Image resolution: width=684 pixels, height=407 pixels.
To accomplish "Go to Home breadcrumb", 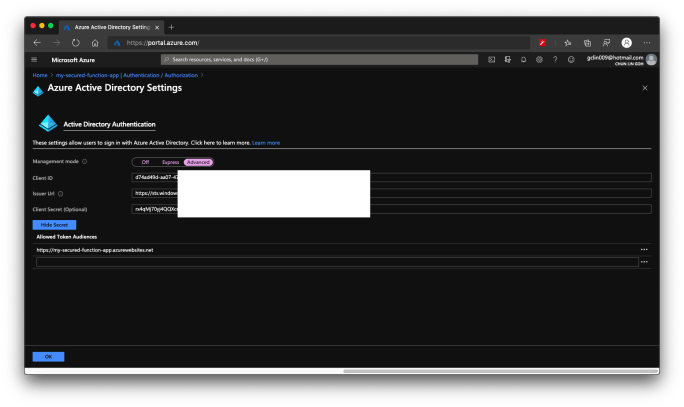I will point(40,75).
